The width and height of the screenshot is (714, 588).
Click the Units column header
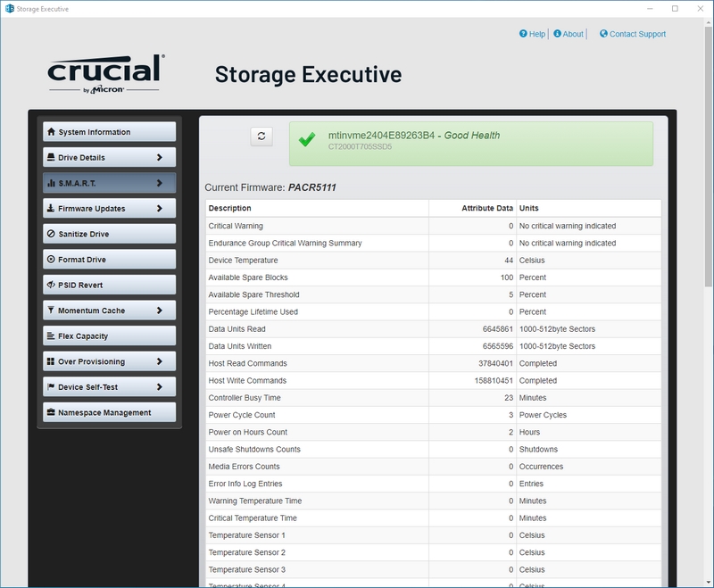click(x=528, y=208)
